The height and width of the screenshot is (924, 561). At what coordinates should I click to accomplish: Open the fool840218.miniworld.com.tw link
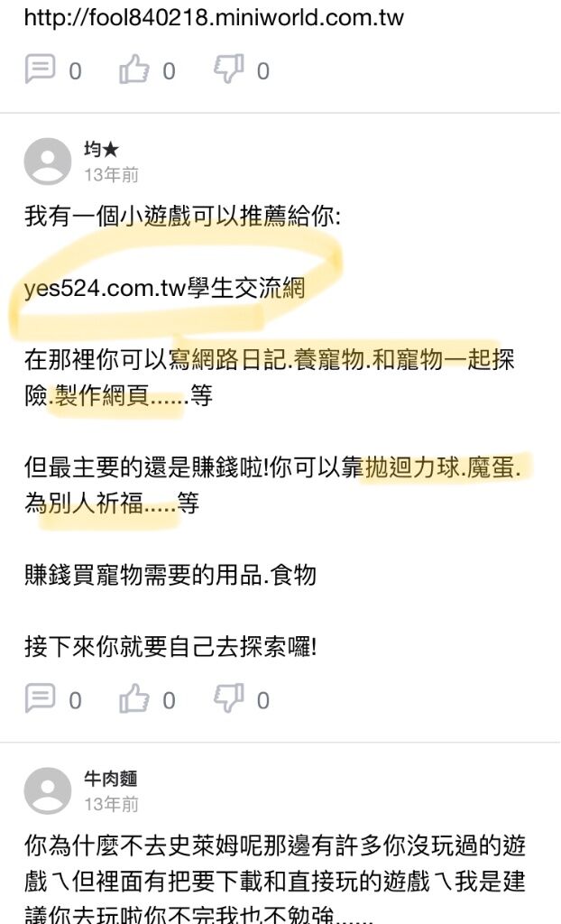214,18
